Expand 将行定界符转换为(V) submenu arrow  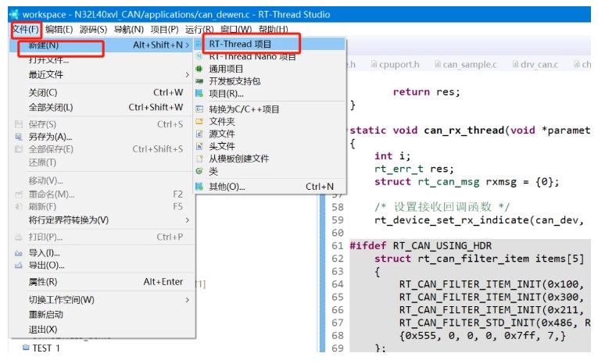click(x=188, y=220)
